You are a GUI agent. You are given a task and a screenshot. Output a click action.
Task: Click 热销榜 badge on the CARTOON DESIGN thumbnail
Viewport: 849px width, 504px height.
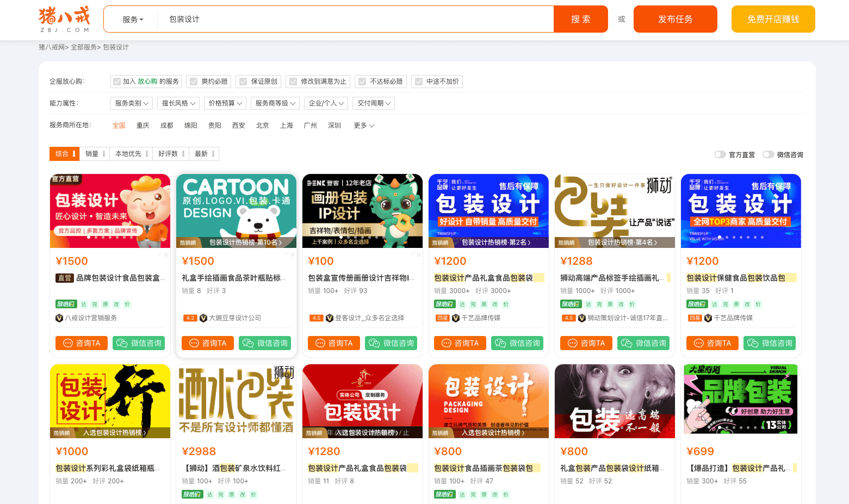pos(188,242)
